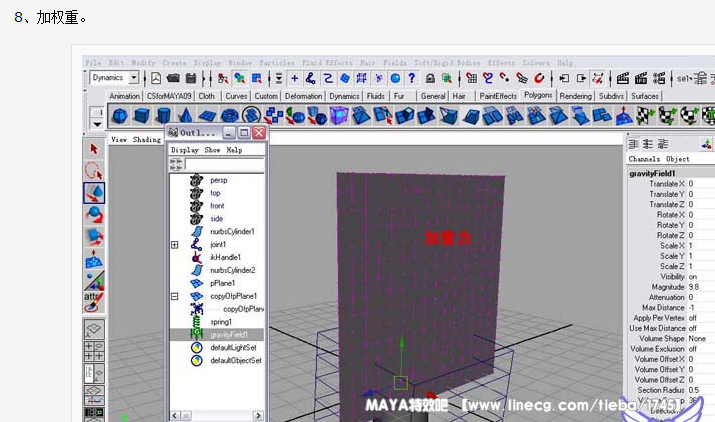
Task: Click the Max Distance attribute label
Action: [663, 307]
